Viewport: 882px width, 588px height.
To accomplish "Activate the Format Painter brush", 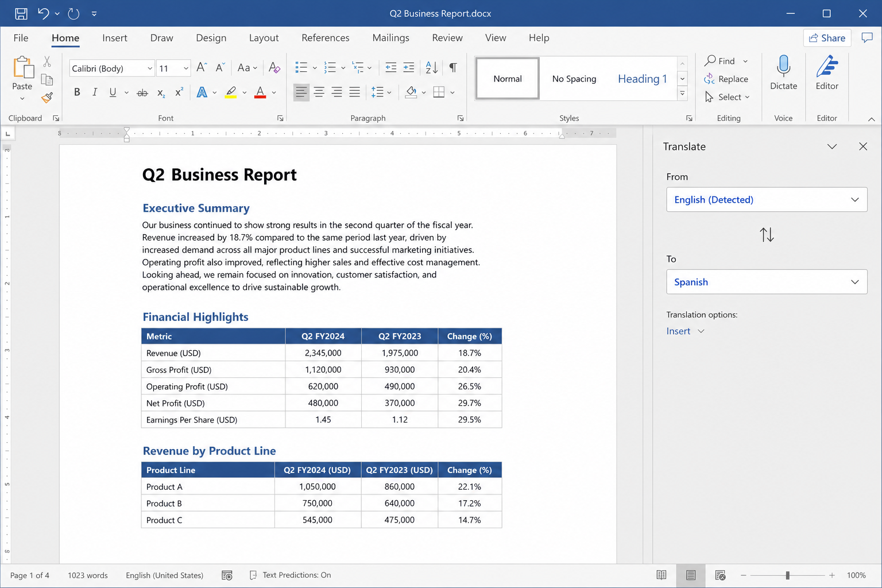I will [x=47, y=98].
